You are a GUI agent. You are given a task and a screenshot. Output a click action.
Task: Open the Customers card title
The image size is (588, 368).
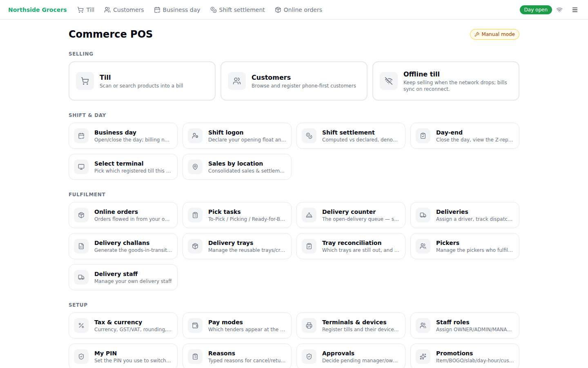click(271, 77)
